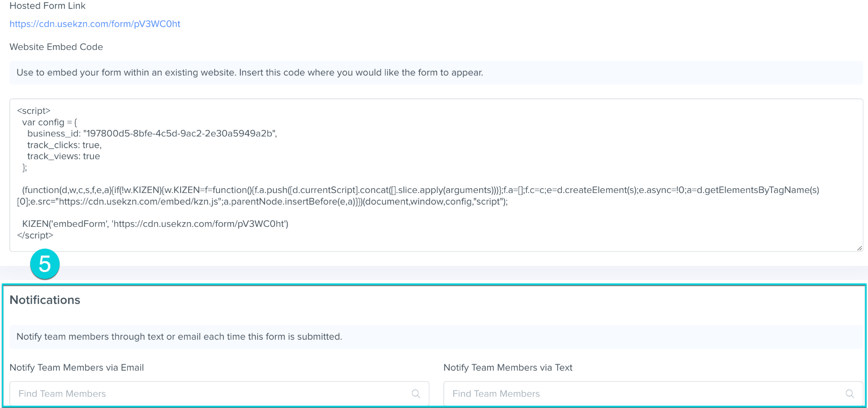Image resolution: width=868 pixels, height=408 pixels.
Task: Click the 'Use to embed your form' instruction text
Action: pyautogui.click(x=250, y=73)
